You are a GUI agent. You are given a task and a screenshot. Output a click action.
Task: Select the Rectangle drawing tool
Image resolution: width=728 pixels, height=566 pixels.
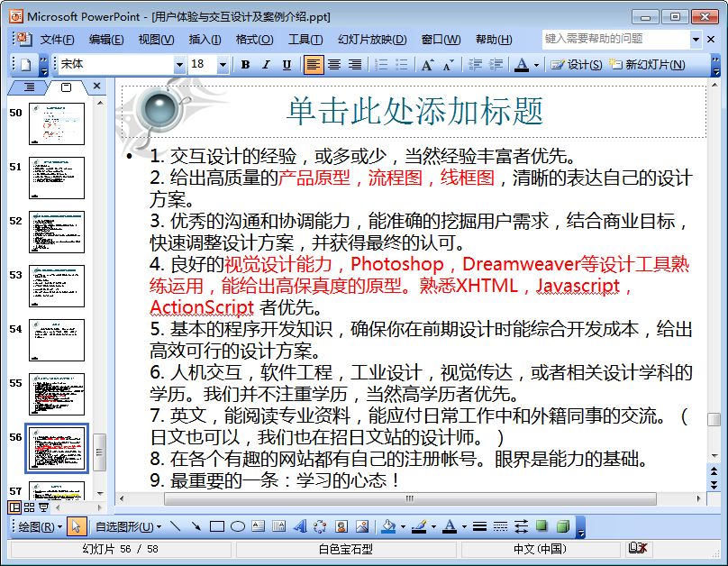217,526
